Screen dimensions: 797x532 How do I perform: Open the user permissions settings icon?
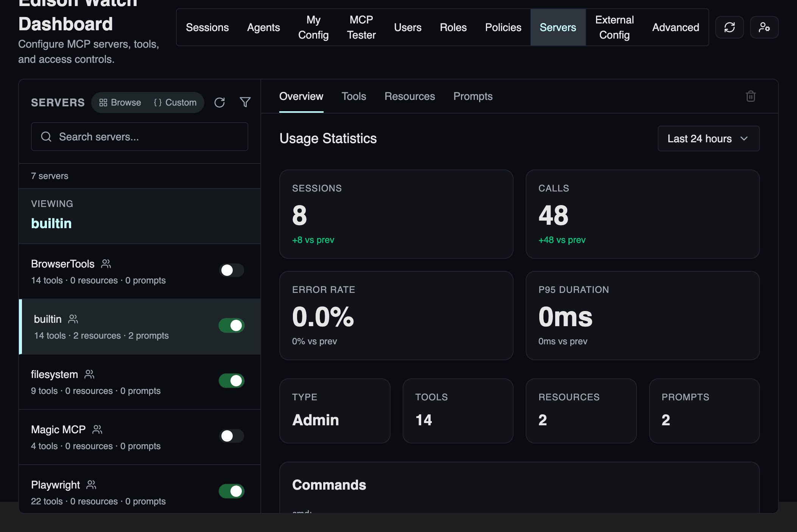(x=764, y=27)
